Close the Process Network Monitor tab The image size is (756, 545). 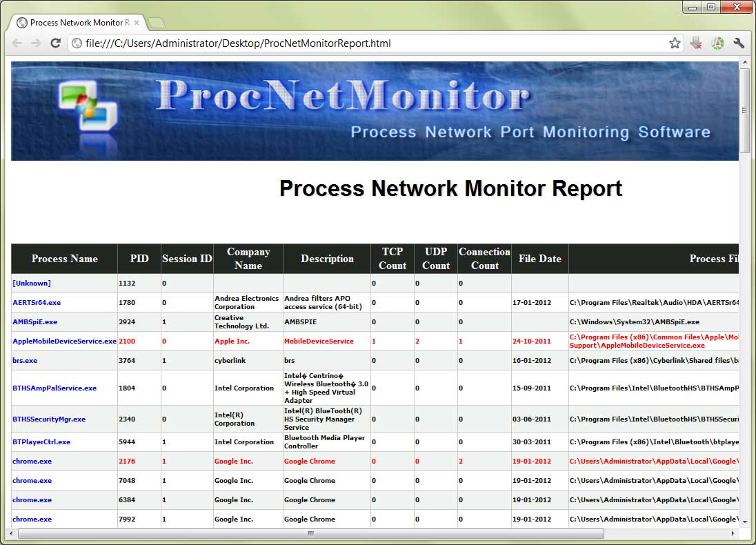coord(137,23)
